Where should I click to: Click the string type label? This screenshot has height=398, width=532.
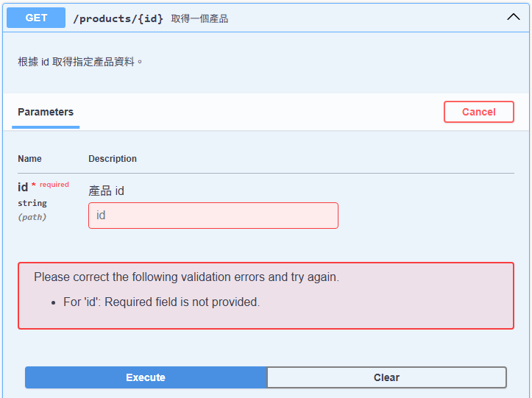coord(32,203)
